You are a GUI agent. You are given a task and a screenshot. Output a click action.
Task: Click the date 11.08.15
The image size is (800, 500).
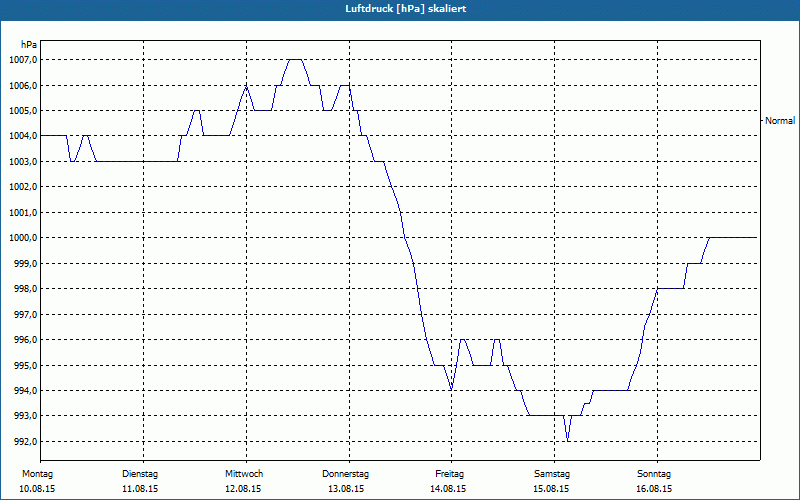click(140, 489)
